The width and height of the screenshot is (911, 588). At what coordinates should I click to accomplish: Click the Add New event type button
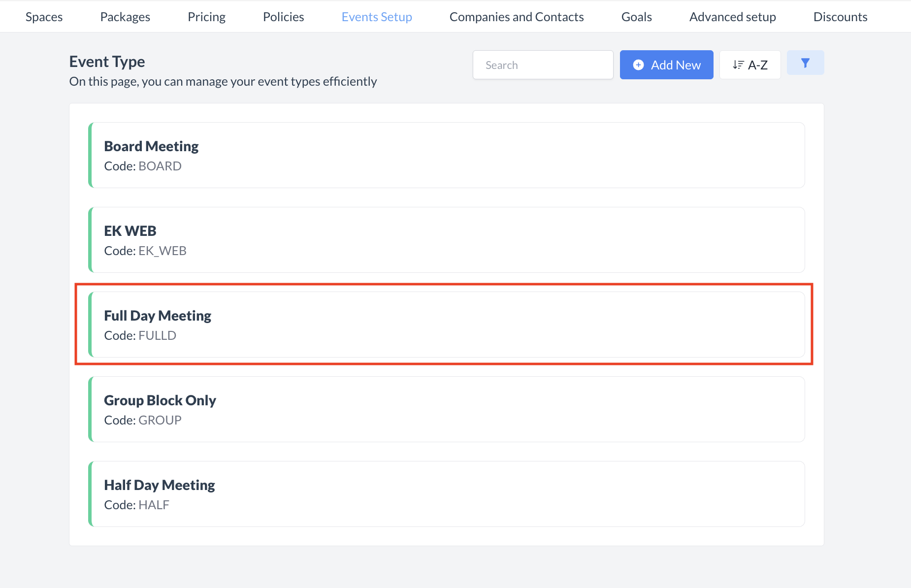click(x=666, y=65)
